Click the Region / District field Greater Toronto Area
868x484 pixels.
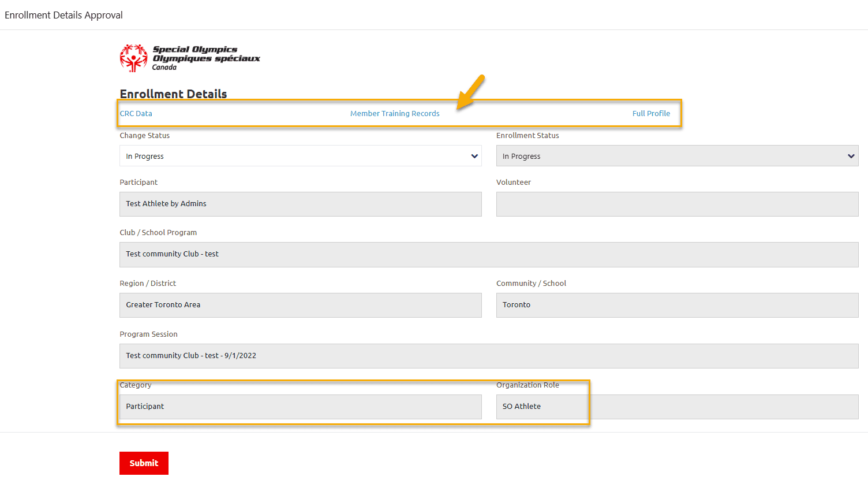(x=301, y=305)
